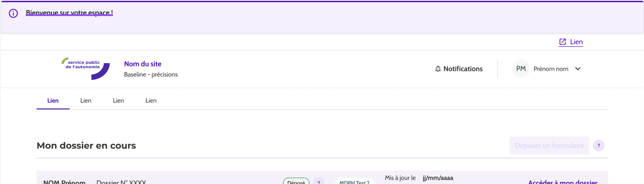This screenshot has height=184, width=644.
Task: Click the Déposé status badge
Action: (296, 181)
